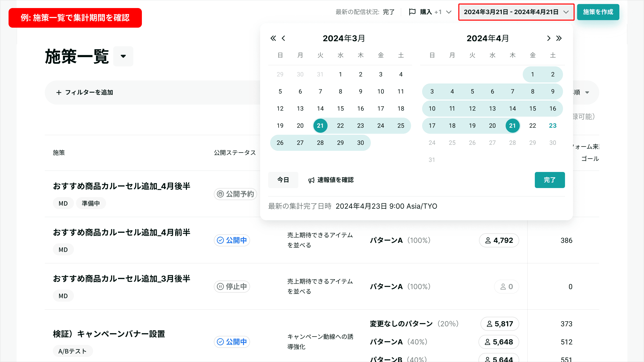Click the flag icon beside the 購入 goal
The width and height of the screenshot is (644, 362).
412,12
